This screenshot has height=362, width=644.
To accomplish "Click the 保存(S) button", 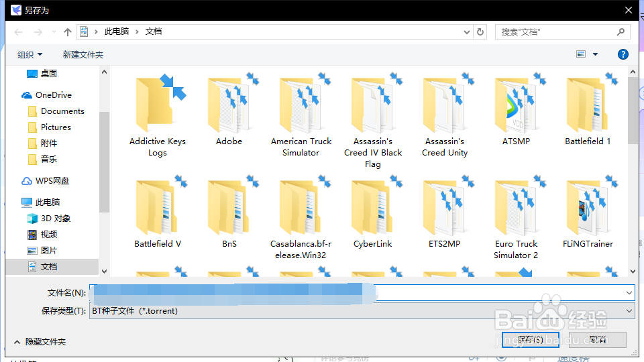I will (530, 339).
